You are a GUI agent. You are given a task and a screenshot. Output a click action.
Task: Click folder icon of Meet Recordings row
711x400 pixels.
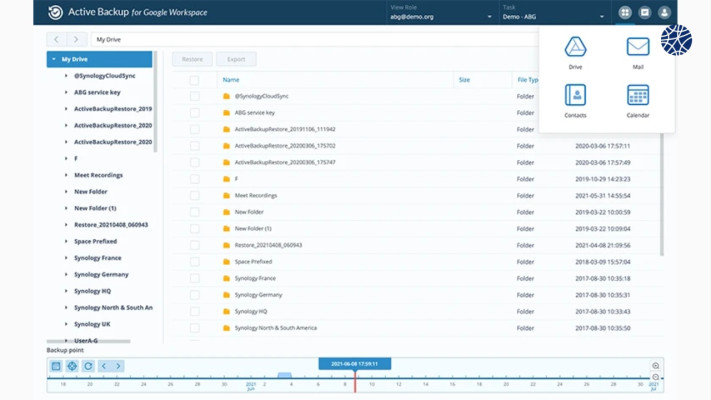point(226,195)
